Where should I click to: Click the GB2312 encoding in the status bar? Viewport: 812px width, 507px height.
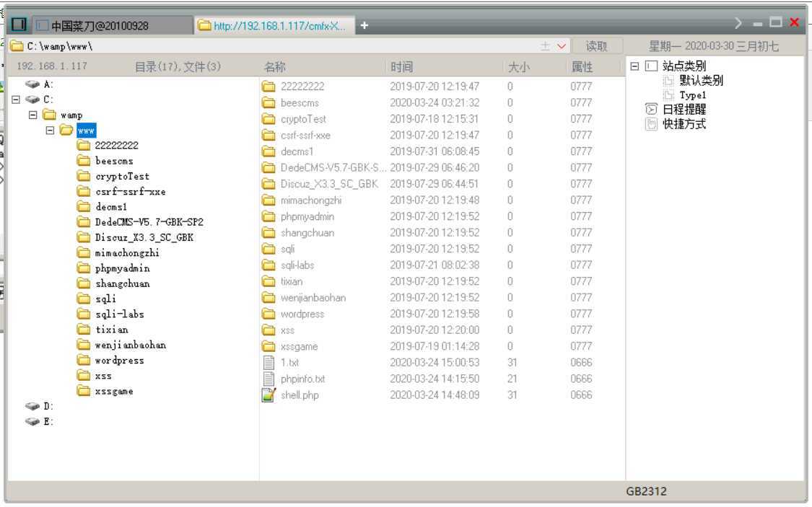pos(646,491)
